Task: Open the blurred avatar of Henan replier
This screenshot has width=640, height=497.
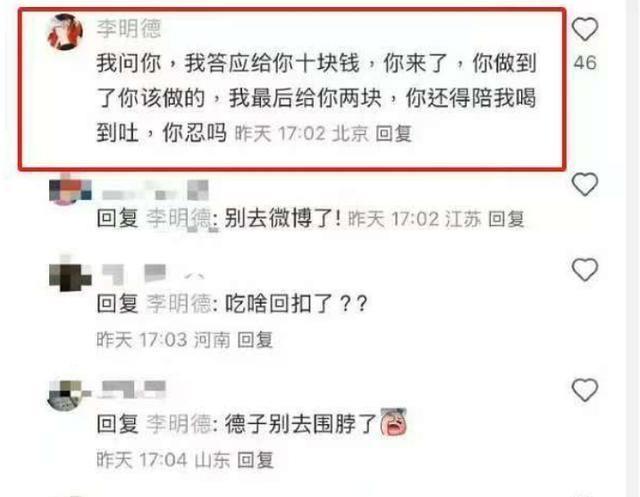Action: point(70,276)
